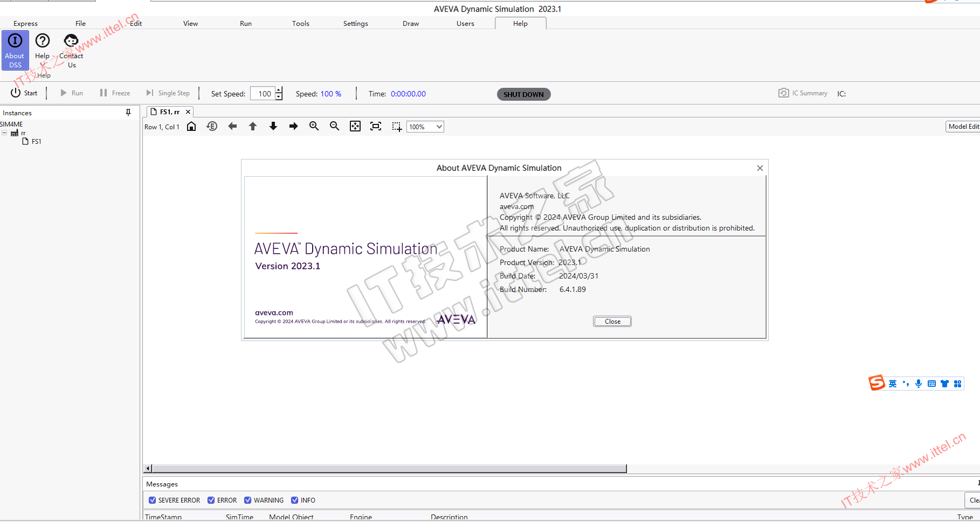Click the SHUT DOWN button
This screenshot has width=980, height=522.
tap(523, 94)
